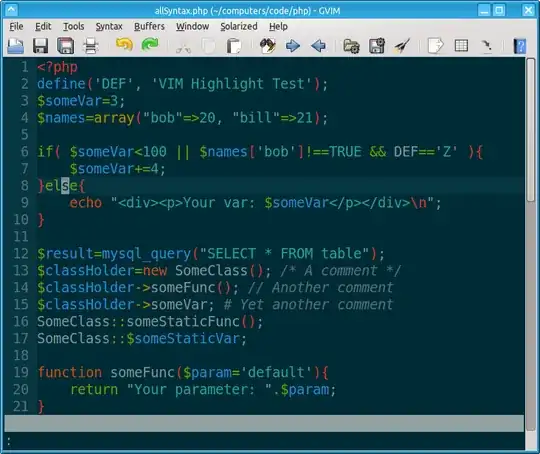
Task: Minimize the GVIM window
Action: (484, 10)
